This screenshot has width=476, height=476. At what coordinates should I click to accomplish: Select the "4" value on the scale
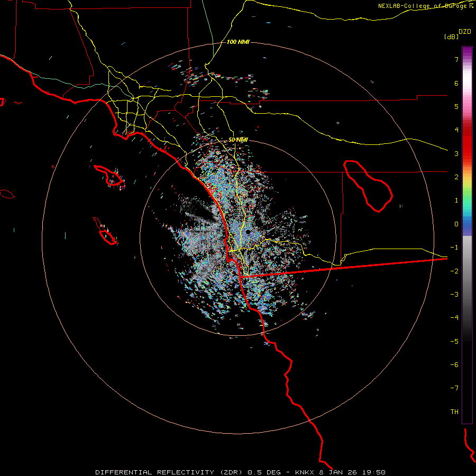click(456, 130)
